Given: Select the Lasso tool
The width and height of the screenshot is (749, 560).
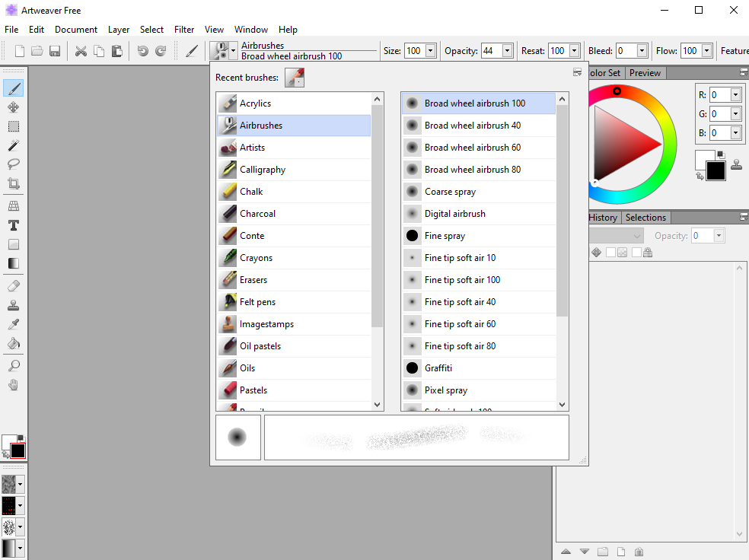Looking at the screenshot, I should click(14, 164).
